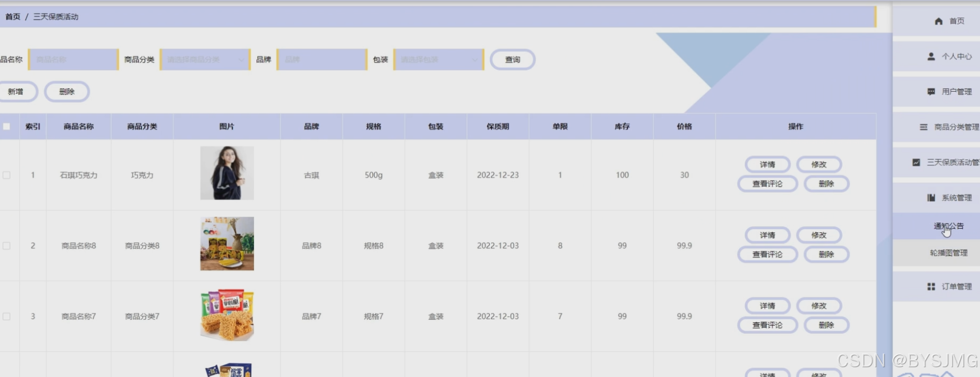Click the 500g specification cell

373,175
